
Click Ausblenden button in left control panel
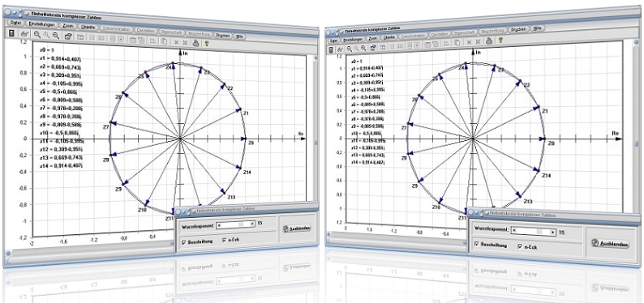point(298,228)
